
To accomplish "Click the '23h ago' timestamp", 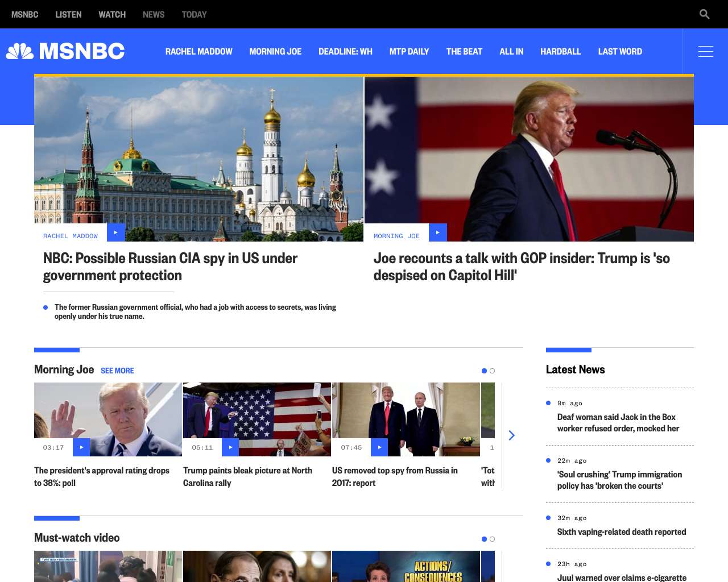I will (572, 564).
